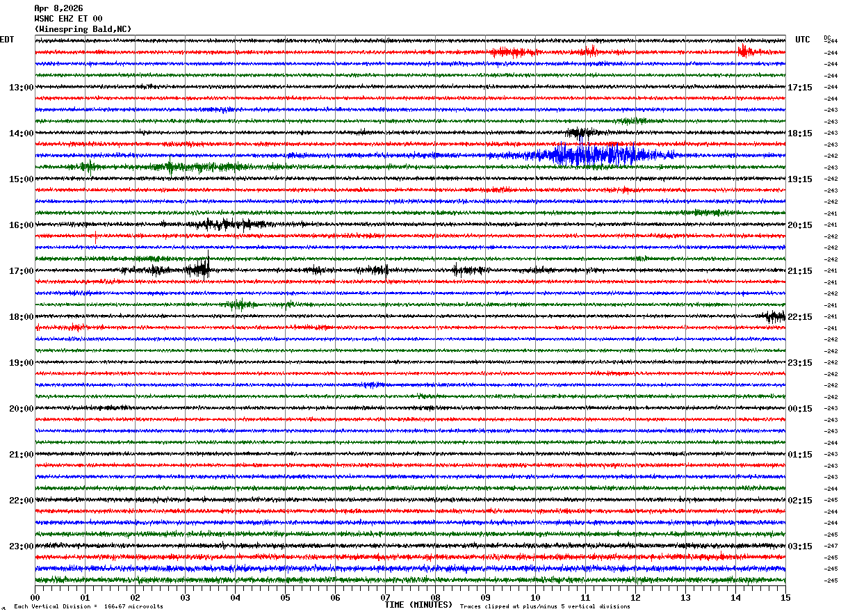Click minute 10 on the bottom axis

click(x=535, y=597)
